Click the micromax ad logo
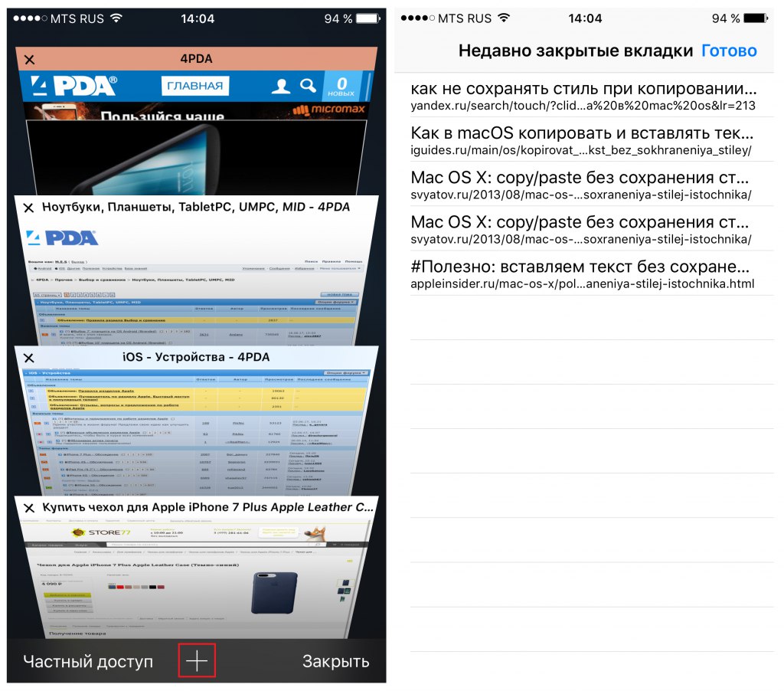 [329, 109]
